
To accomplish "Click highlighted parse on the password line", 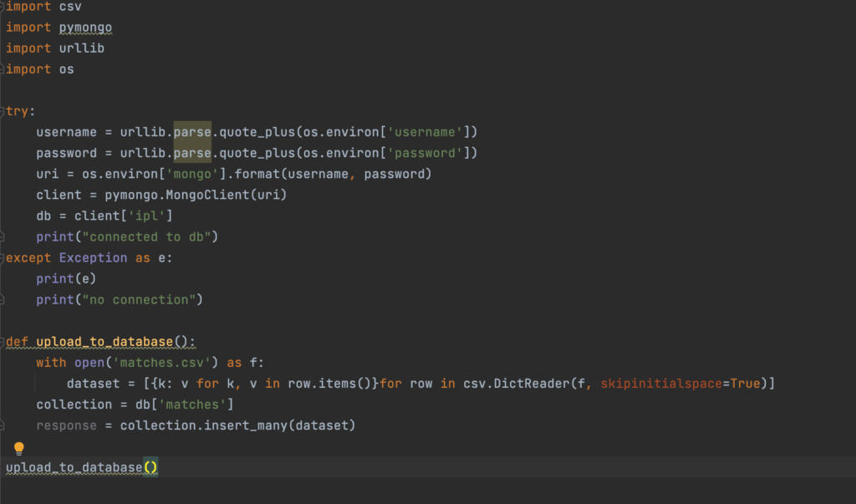I will click(x=192, y=153).
